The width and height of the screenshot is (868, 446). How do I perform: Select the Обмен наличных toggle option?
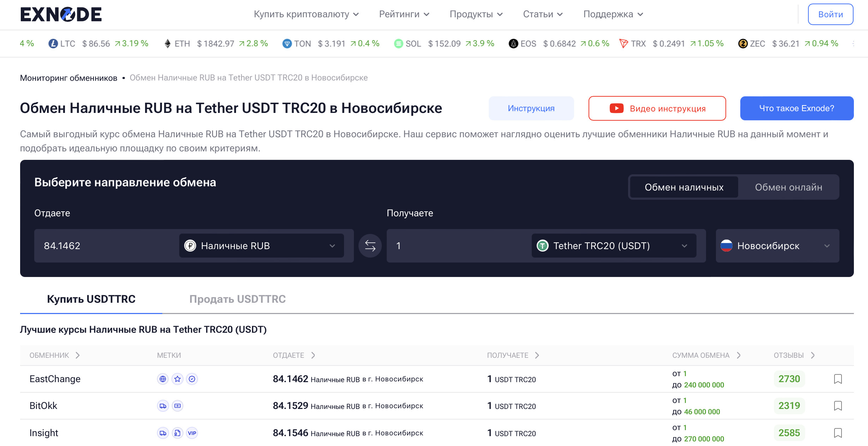(684, 187)
